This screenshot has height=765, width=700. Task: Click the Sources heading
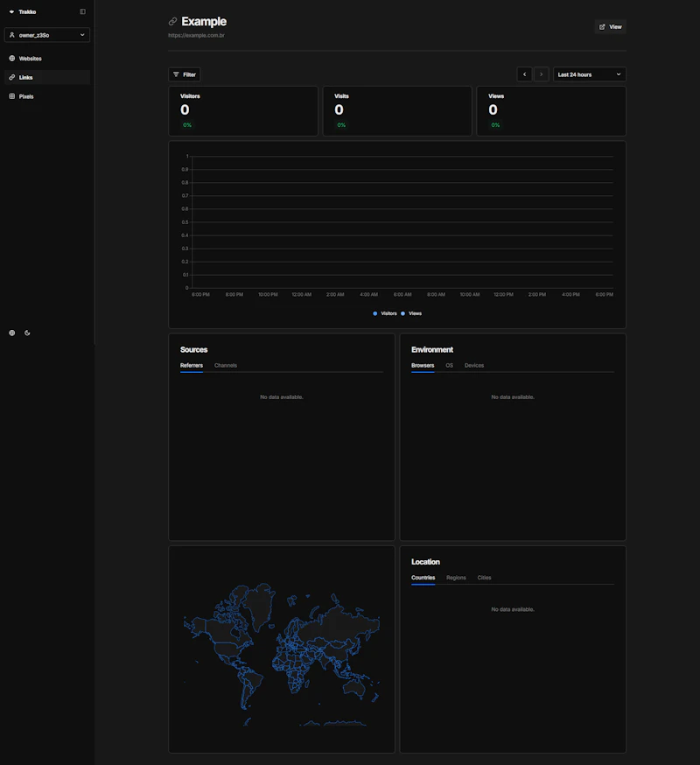tap(193, 350)
